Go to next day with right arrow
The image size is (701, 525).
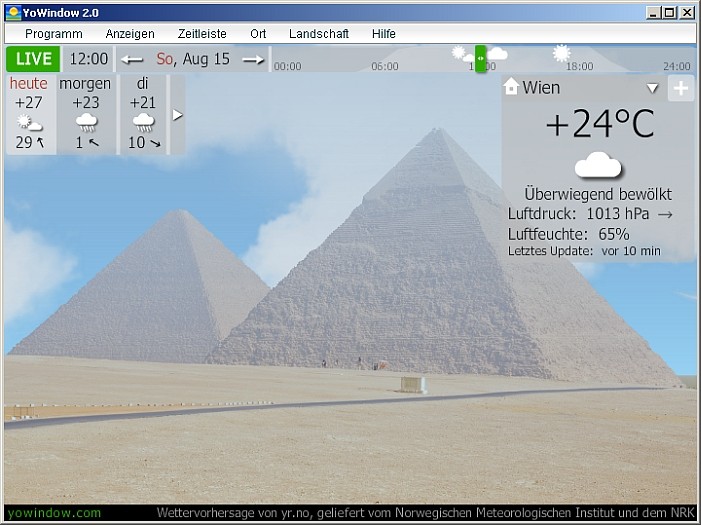pos(253,60)
